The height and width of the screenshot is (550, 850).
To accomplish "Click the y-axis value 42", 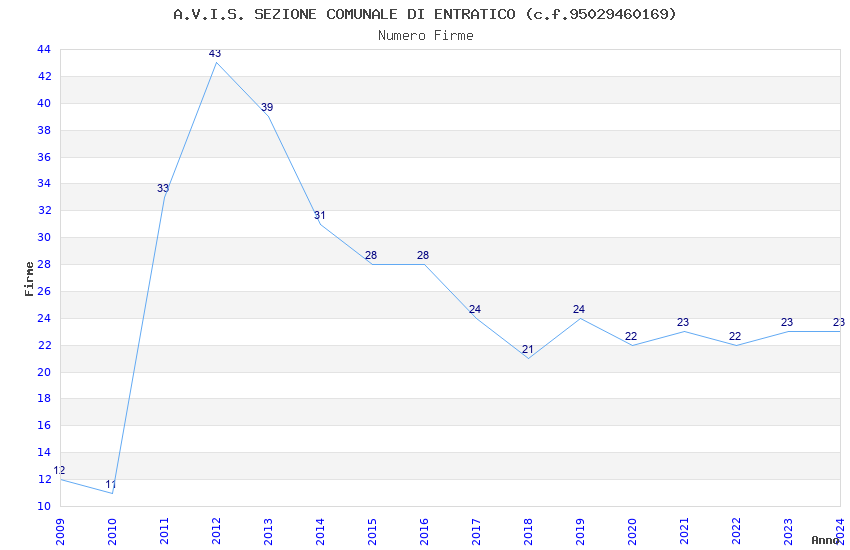I will pos(44,76).
